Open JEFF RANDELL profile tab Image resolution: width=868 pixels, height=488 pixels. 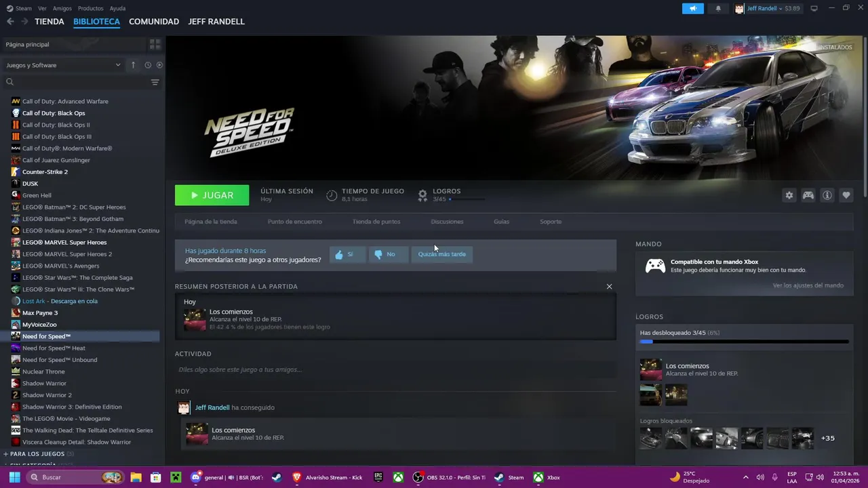point(216,22)
